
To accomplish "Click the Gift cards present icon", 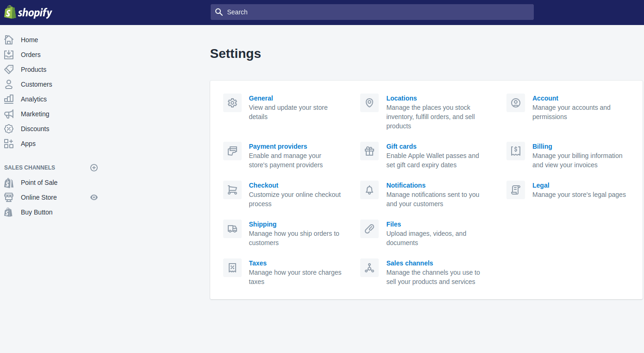I will [369, 151].
